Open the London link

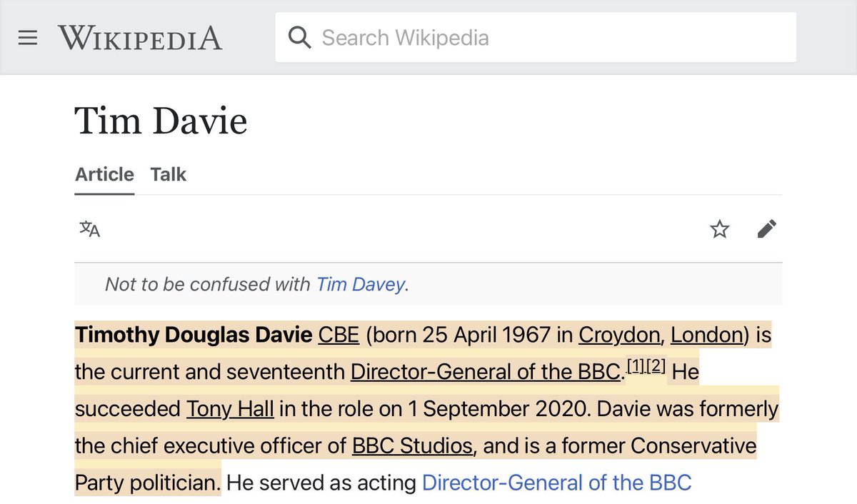pyautogui.click(x=708, y=334)
